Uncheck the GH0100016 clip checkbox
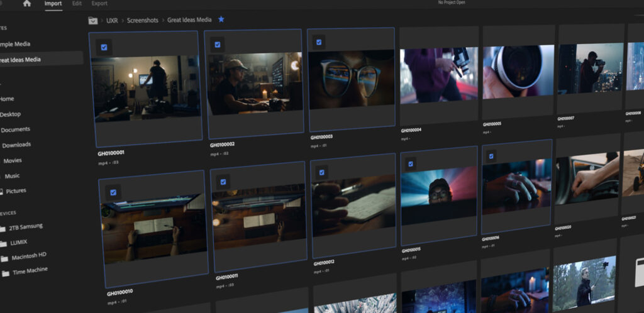644x313 pixels. pyautogui.click(x=491, y=156)
